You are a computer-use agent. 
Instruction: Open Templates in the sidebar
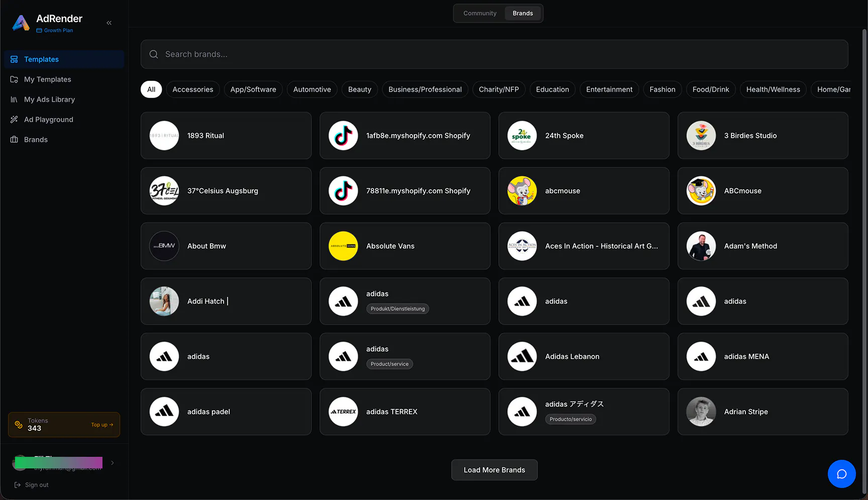click(x=64, y=59)
